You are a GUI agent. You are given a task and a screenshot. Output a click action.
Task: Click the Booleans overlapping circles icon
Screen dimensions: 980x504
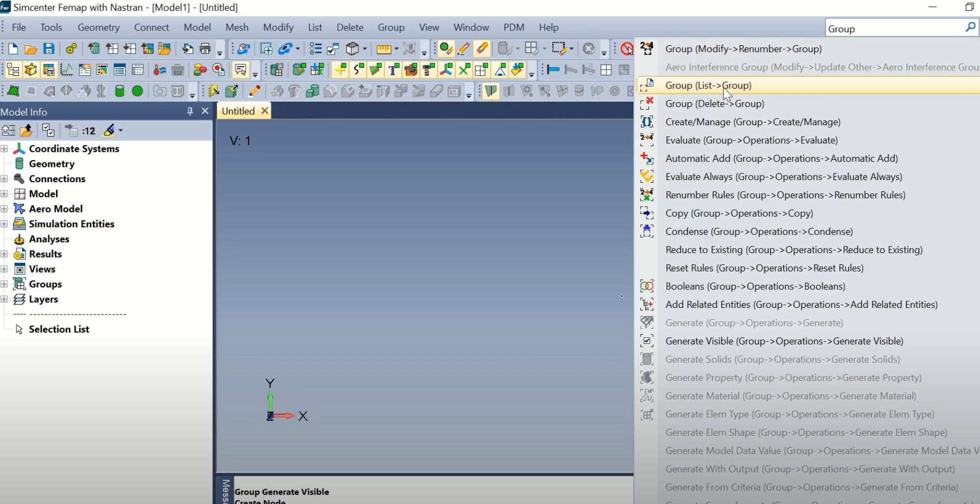pyautogui.click(x=647, y=286)
